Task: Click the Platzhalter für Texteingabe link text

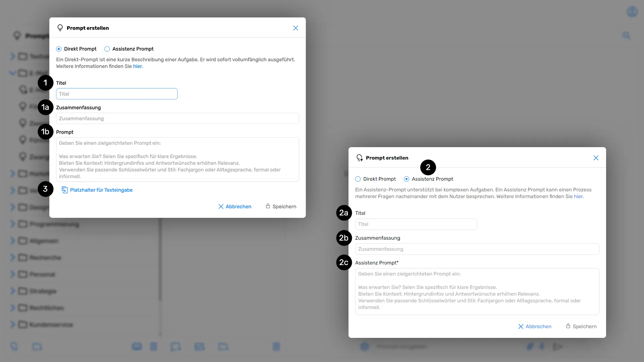Action: [101, 190]
